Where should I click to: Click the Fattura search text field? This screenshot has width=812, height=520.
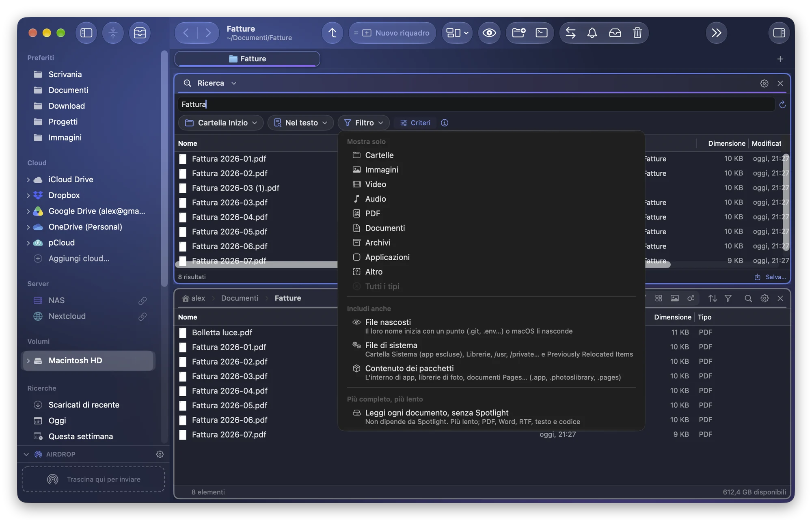(477, 104)
